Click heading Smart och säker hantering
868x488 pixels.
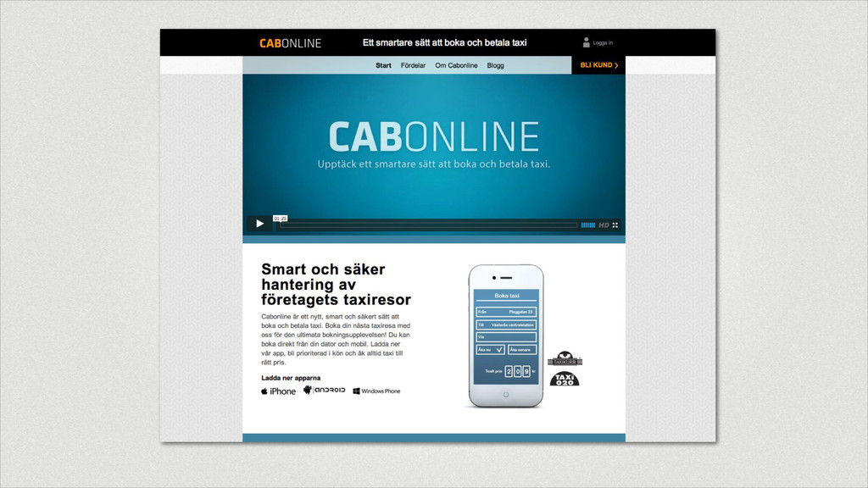coord(336,285)
